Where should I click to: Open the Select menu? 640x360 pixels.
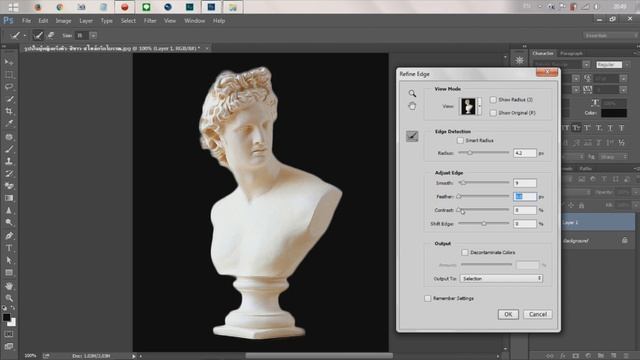[128, 20]
